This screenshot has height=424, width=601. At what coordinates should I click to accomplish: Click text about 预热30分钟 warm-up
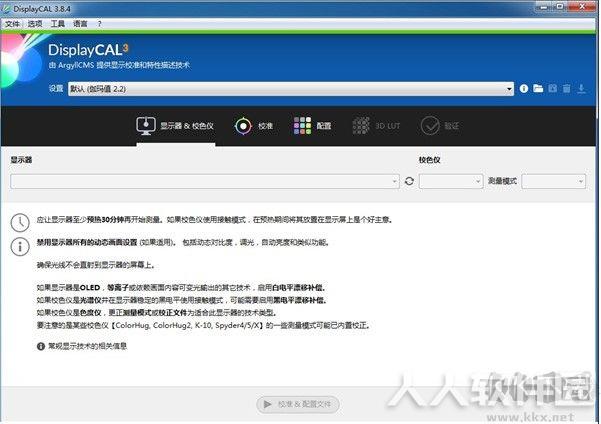[x=214, y=220]
